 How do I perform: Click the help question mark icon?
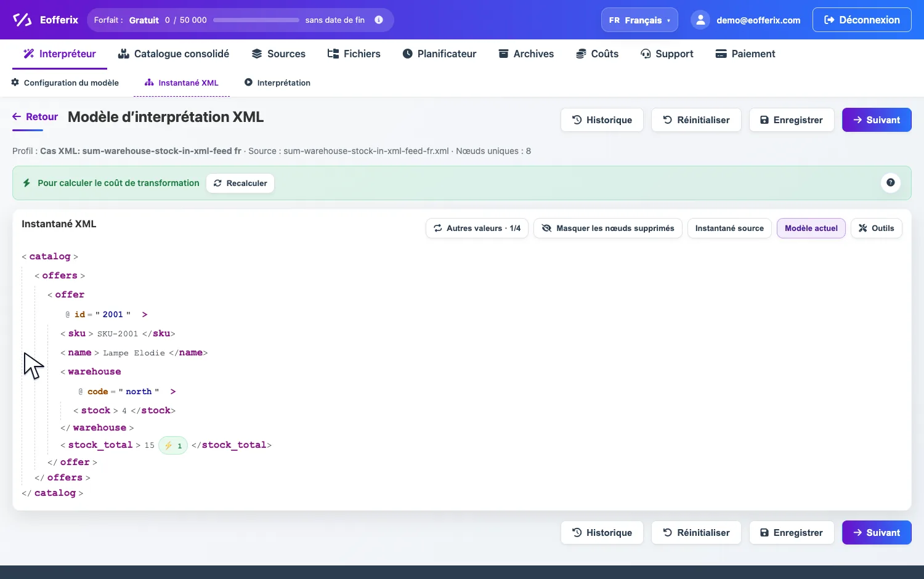click(x=891, y=182)
